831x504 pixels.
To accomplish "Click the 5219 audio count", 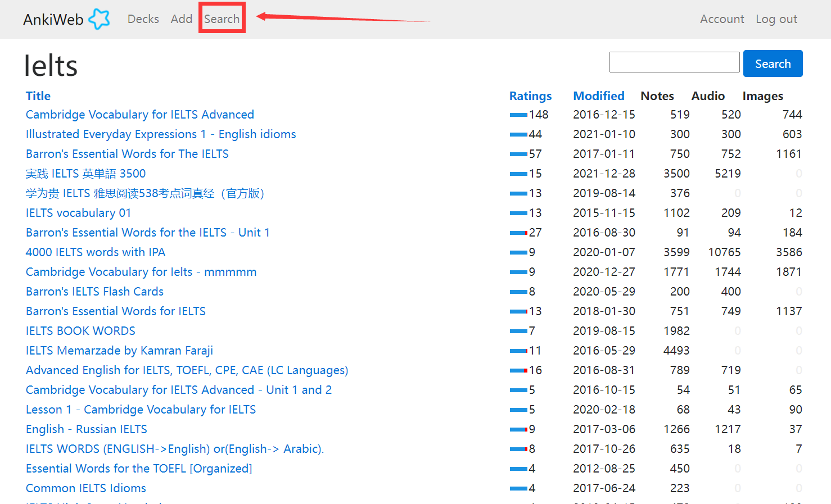I will click(x=728, y=174).
